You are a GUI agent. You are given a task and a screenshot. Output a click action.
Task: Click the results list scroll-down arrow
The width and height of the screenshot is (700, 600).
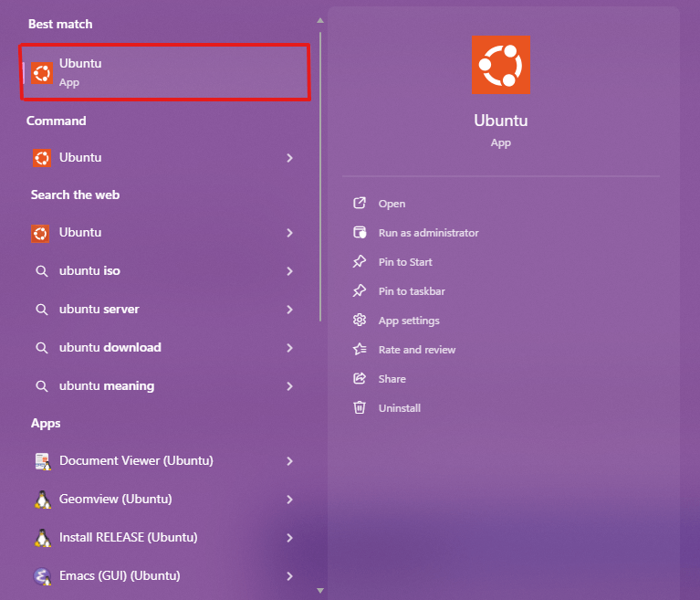[320, 591]
